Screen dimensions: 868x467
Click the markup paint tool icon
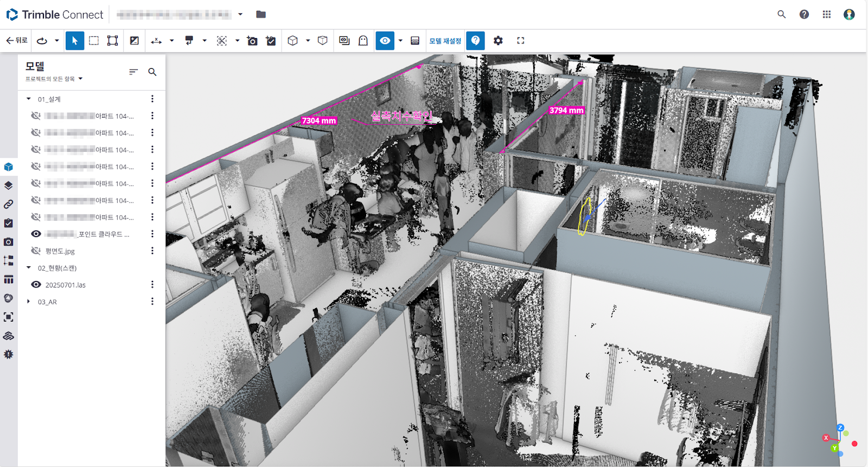pos(189,41)
